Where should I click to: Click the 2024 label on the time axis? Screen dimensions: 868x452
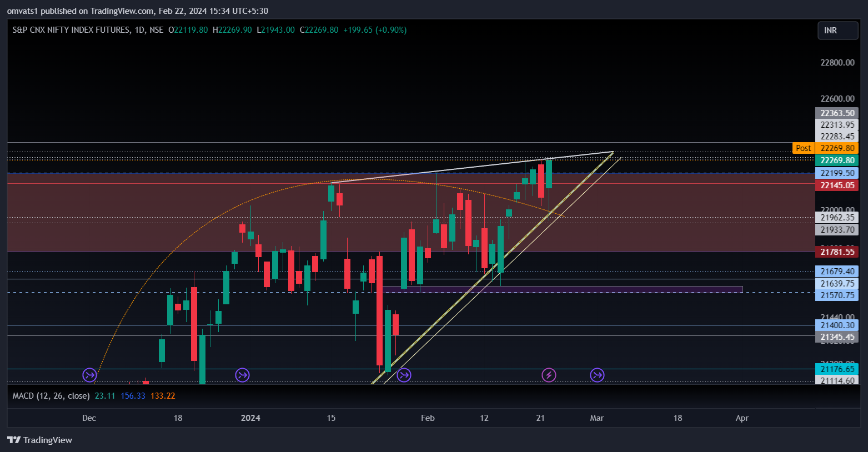tap(250, 418)
